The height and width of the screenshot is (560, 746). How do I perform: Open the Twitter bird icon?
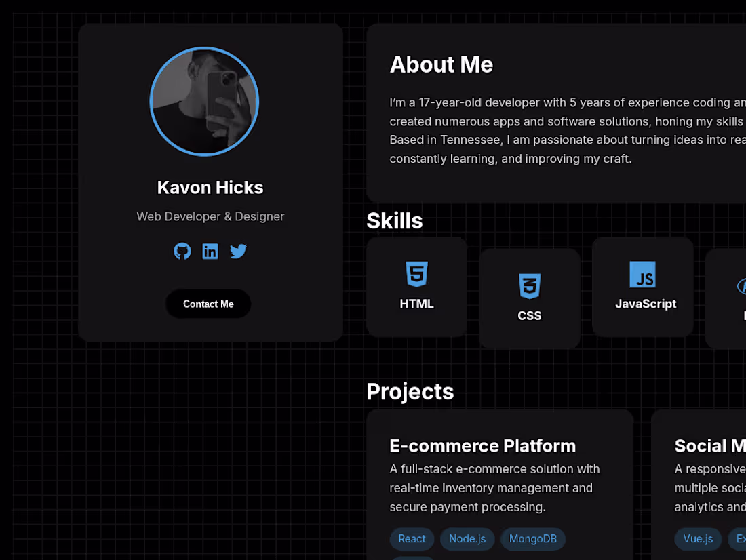coord(238,251)
